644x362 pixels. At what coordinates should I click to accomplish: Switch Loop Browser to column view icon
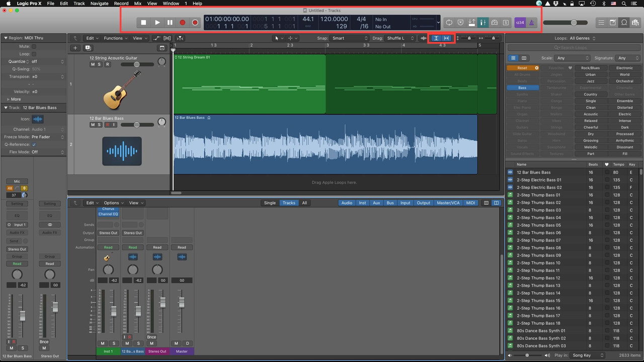point(524,58)
